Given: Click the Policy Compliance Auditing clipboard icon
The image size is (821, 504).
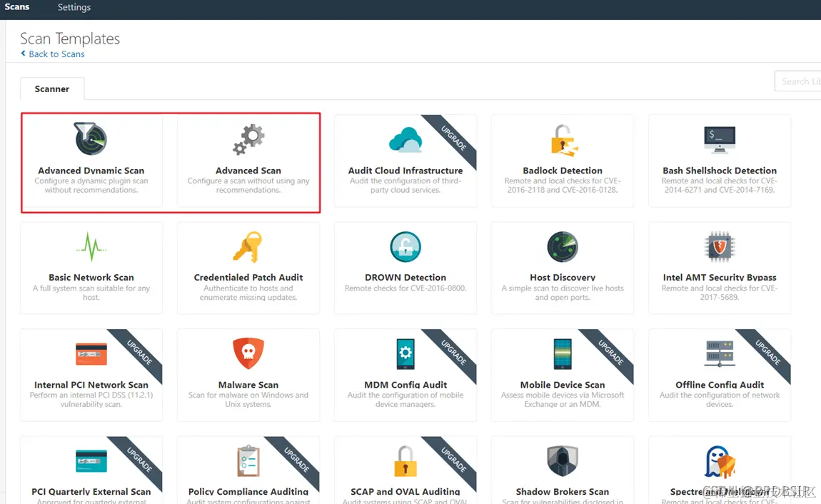Looking at the screenshot, I should point(248,460).
